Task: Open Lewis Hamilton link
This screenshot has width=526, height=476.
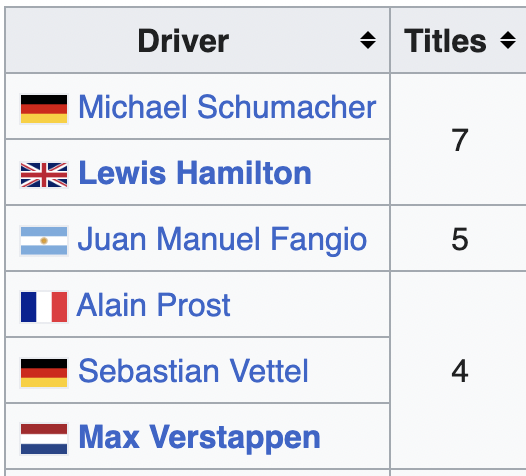Action: tap(195, 173)
